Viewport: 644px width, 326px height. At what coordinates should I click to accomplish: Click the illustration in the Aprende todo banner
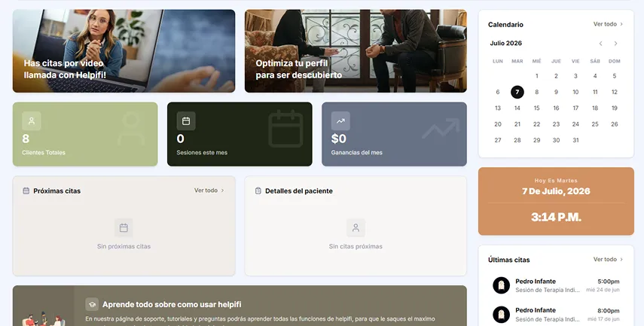click(44, 319)
